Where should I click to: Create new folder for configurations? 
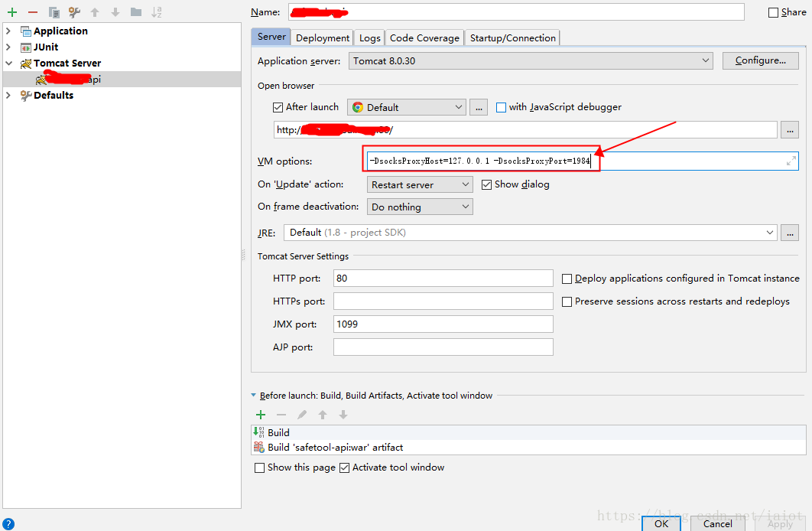pyautogui.click(x=136, y=12)
